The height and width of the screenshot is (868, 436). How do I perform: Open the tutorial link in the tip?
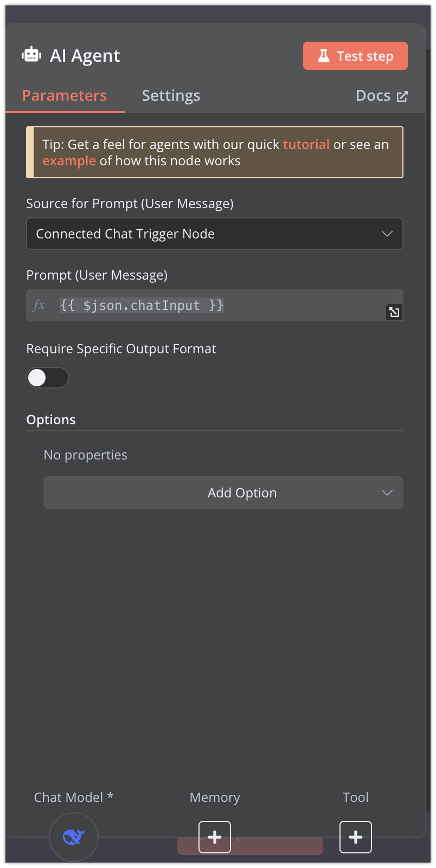coord(306,144)
